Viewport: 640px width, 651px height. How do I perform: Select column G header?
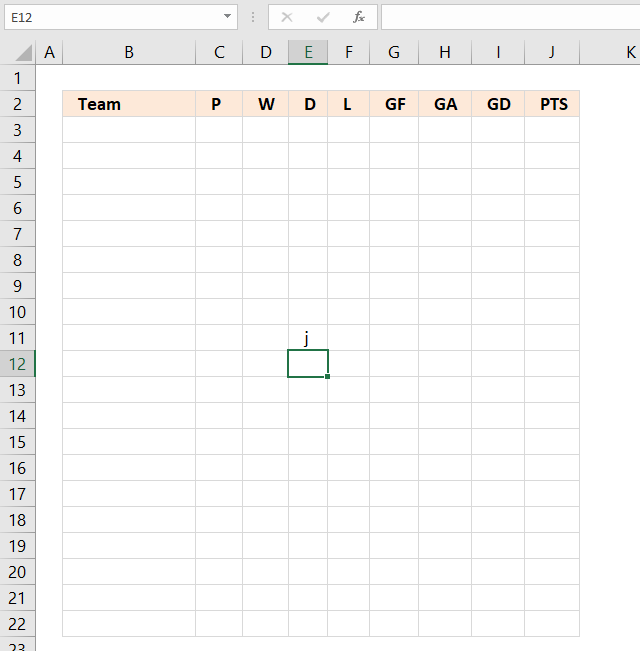pos(394,52)
